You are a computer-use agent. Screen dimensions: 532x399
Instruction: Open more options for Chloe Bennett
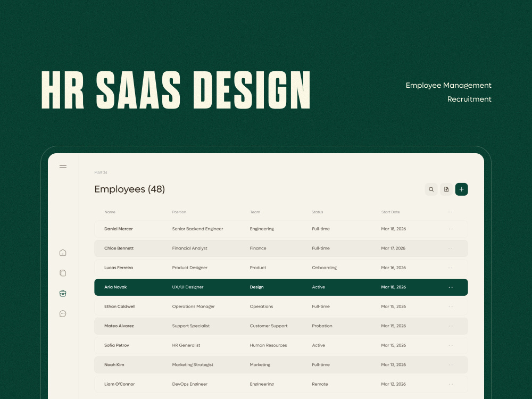(x=451, y=248)
